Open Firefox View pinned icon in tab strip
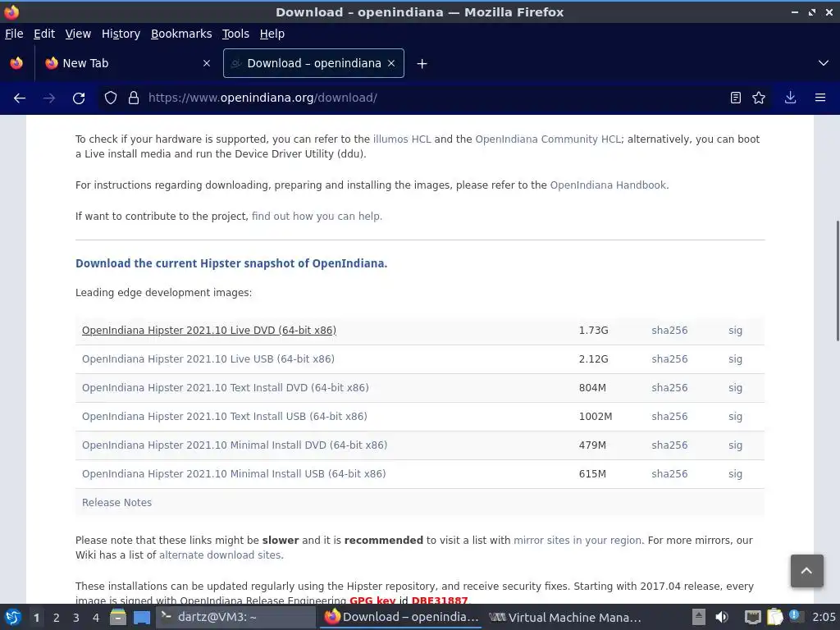This screenshot has height=630, width=840. (16, 63)
